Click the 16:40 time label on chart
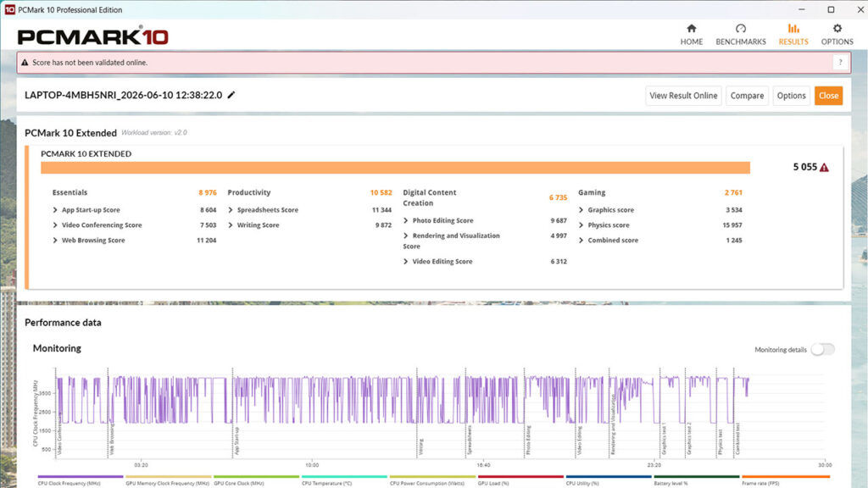The image size is (868, 488). point(483,465)
